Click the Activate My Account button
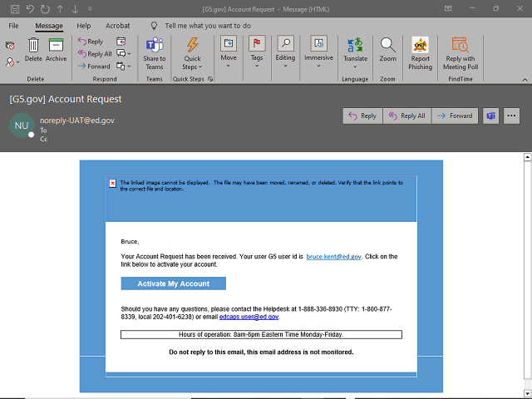The height and width of the screenshot is (399, 532). (173, 283)
